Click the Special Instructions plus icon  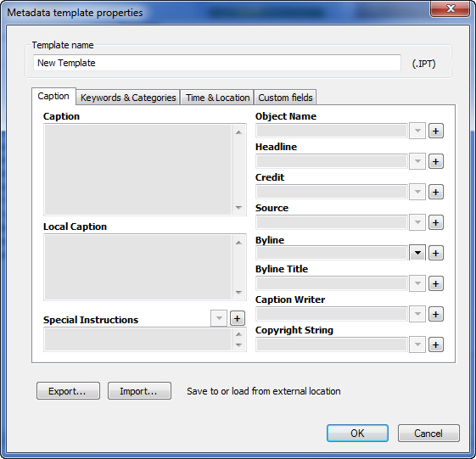point(238,318)
